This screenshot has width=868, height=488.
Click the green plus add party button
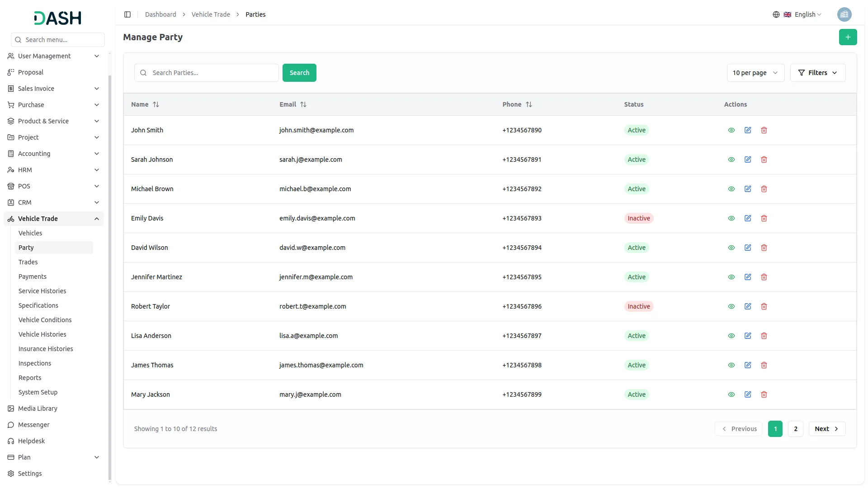(848, 37)
